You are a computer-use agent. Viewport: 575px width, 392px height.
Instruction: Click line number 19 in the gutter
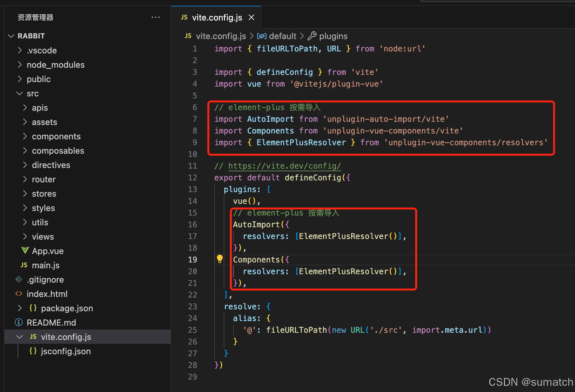point(192,259)
